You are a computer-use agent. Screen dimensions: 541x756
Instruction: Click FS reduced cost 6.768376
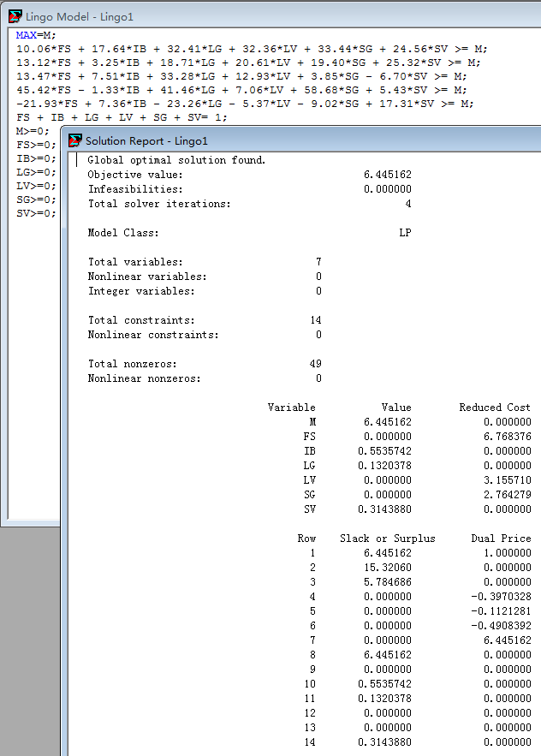tap(508, 437)
